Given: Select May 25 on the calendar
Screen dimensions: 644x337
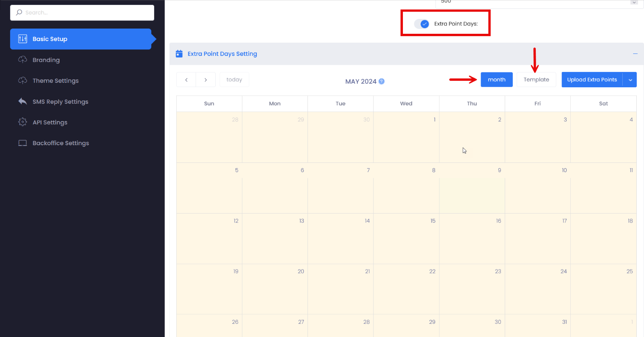Looking at the screenshot, I should (603, 289).
